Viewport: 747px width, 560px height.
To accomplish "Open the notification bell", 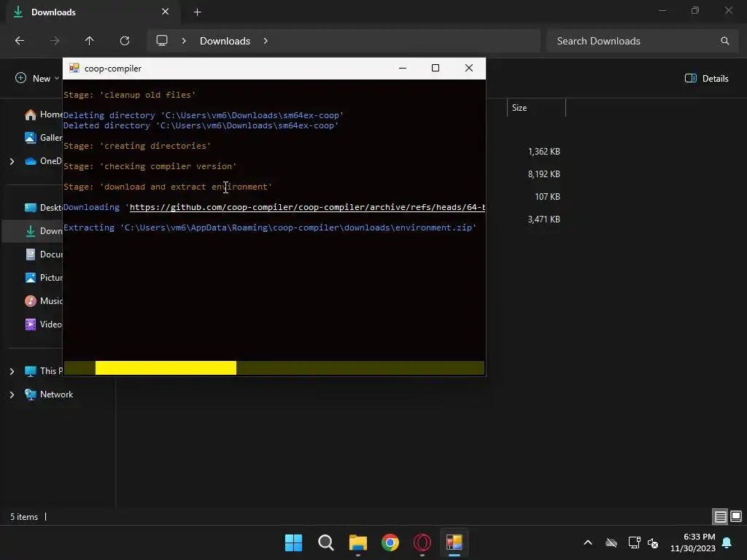I will click(x=727, y=542).
